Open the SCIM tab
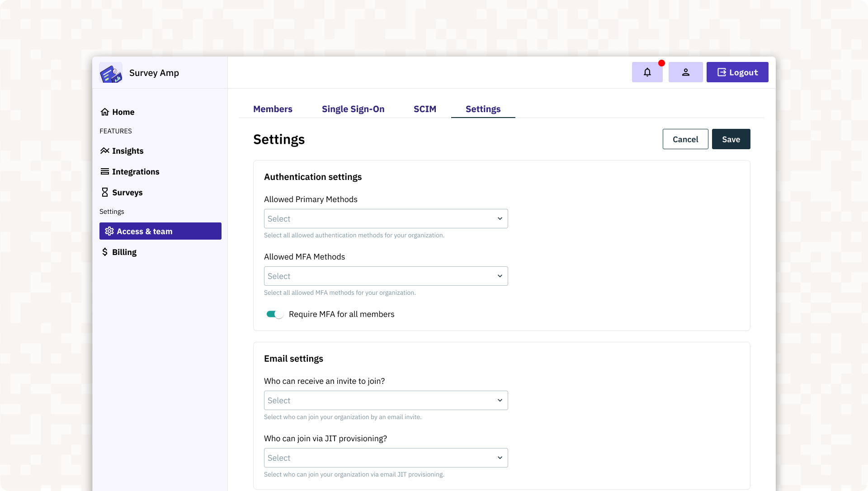 425,109
